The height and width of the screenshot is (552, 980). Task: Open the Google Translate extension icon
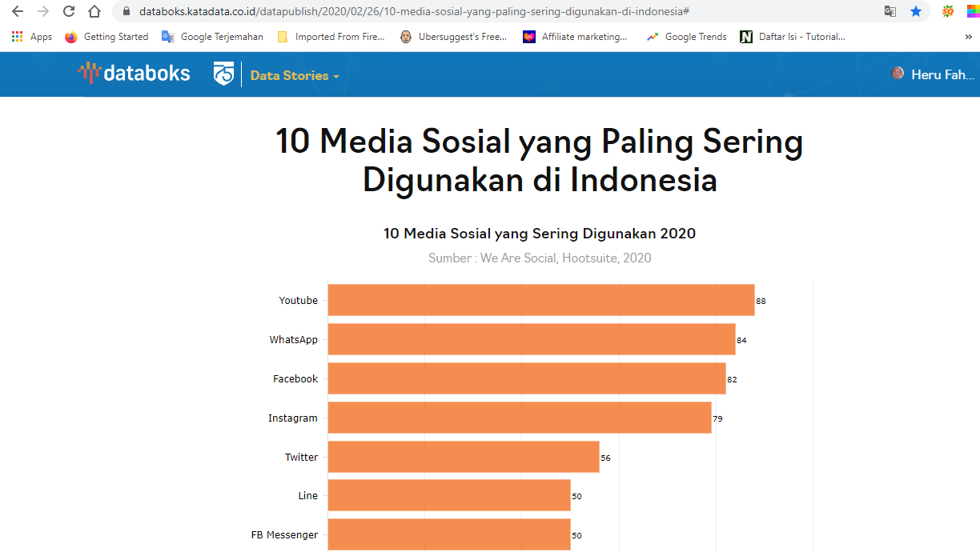(890, 13)
